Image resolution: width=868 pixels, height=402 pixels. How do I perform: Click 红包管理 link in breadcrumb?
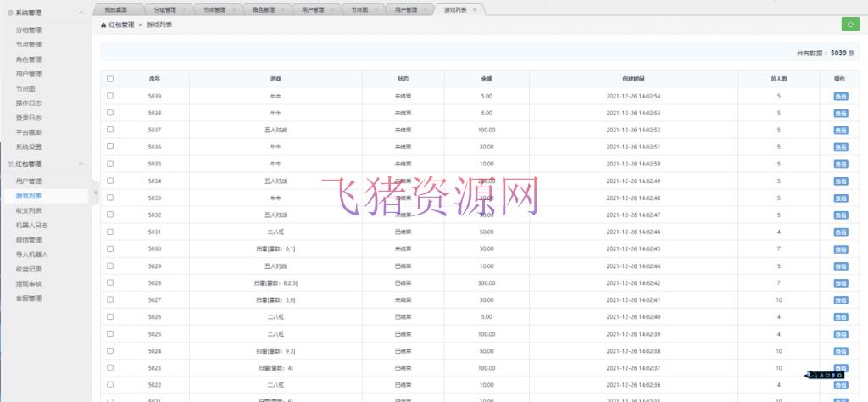[121, 25]
